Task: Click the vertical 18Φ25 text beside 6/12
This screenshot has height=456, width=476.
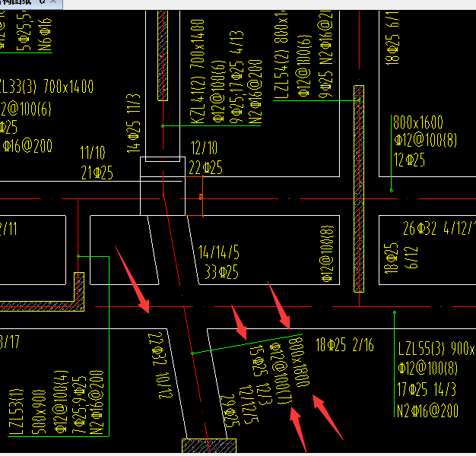Action: pos(391,258)
